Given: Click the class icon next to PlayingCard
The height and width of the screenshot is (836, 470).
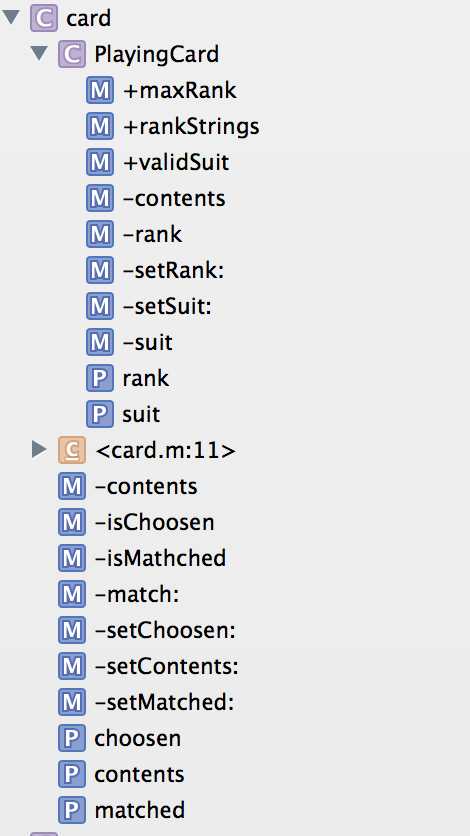Looking at the screenshot, I should pyautogui.click(x=72, y=54).
